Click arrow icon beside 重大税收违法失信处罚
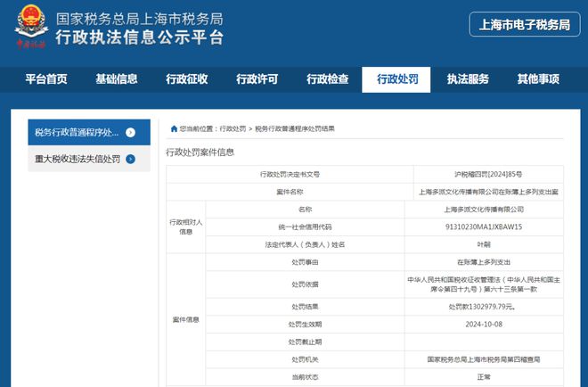The height and width of the screenshot is (387, 588). pyautogui.click(x=130, y=159)
